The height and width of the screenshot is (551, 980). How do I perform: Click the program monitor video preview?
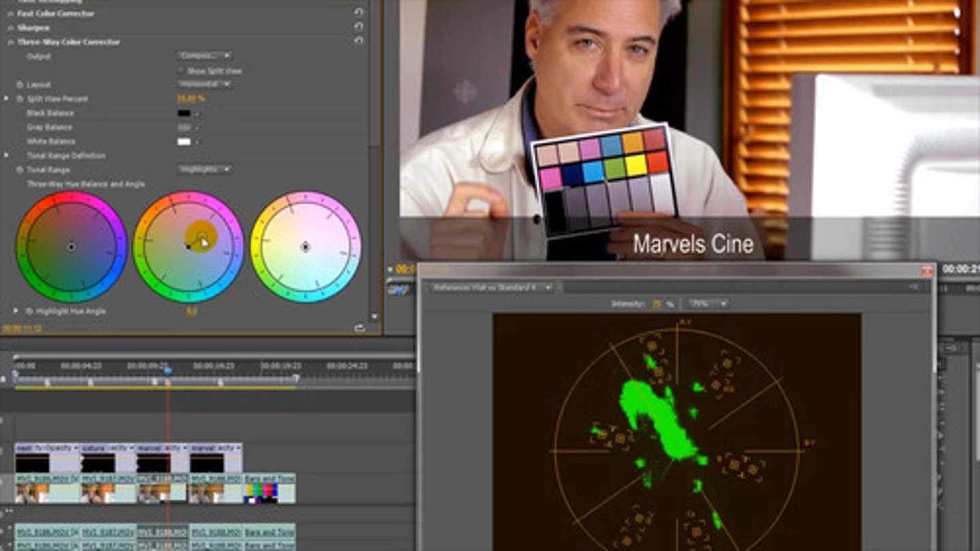pos(689,129)
